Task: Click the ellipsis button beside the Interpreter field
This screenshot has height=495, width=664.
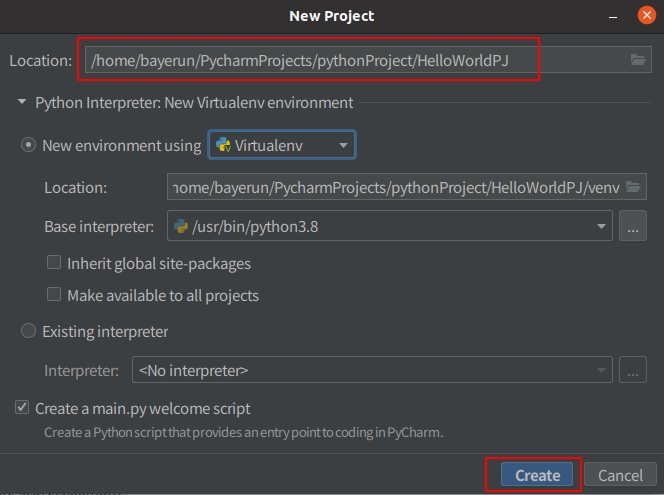Action: pyautogui.click(x=632, y=370)
